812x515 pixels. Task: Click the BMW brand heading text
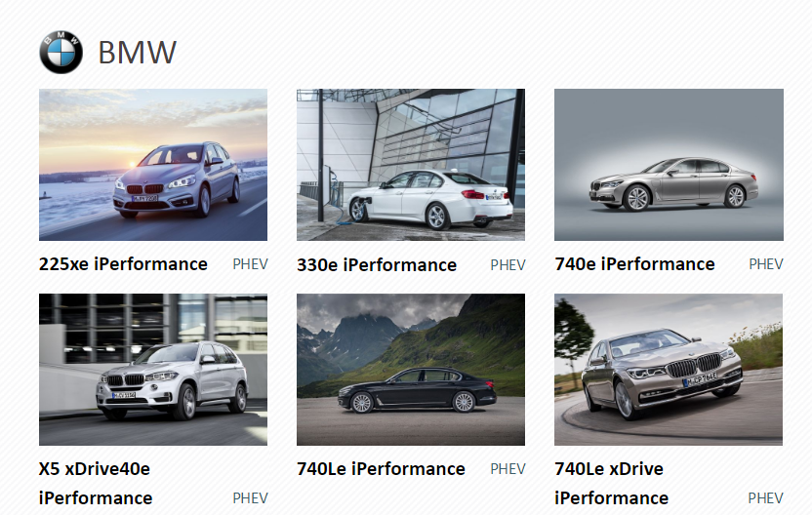(x=138, y=53)
